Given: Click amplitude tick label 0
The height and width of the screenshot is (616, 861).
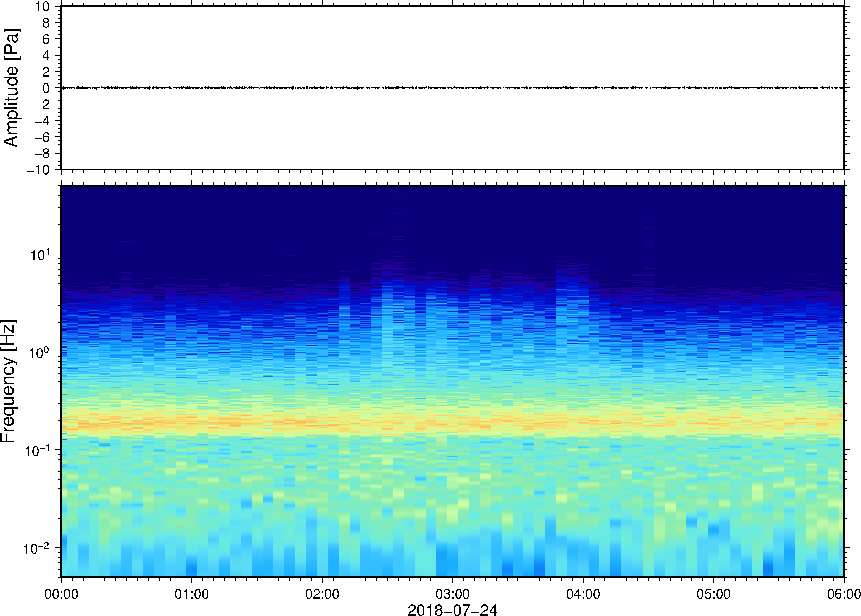Looking at the screenshot, I should coord(46,88).
